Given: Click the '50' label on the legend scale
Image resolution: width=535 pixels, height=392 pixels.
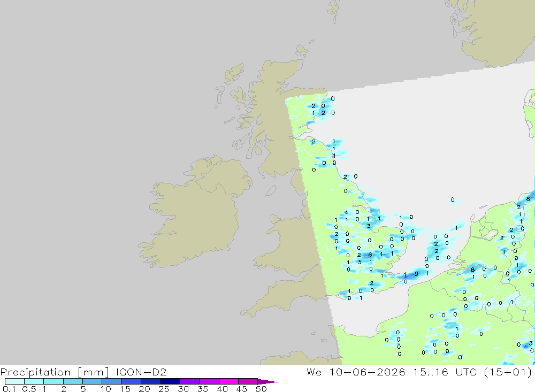Looking at the screenshot, I should pyautogui.click(x=261, y=389).
